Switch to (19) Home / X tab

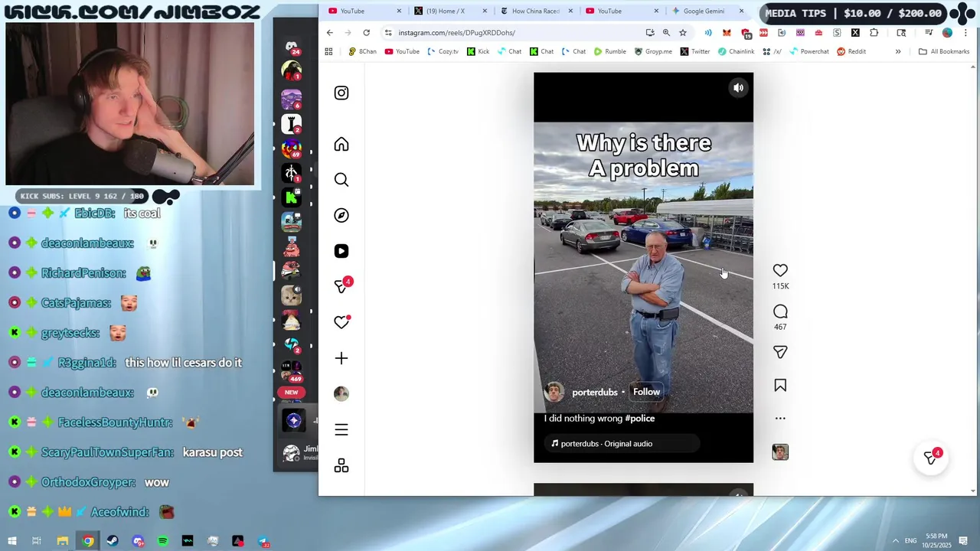(450, 11)
